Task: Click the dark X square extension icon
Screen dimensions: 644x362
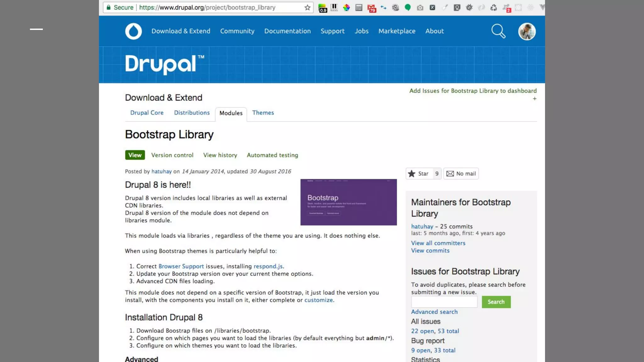Action: (432, 8)
